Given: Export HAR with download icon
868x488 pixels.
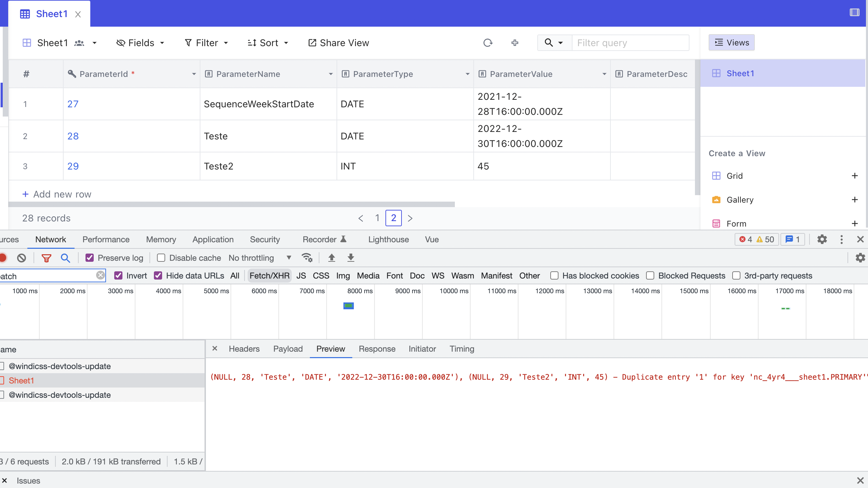Looking at the screenshot, I should (350, 258).
